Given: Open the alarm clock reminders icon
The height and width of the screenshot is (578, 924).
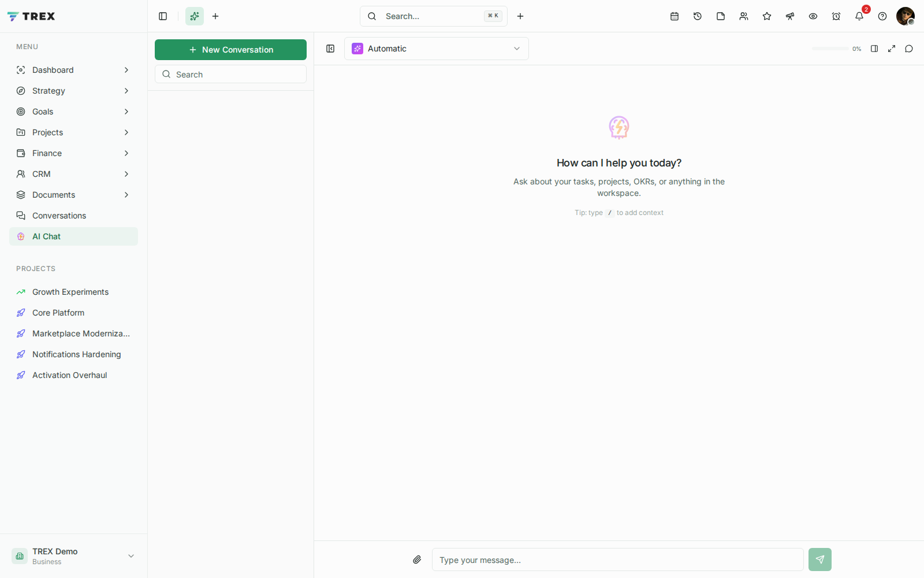Looking at the screenshot, I should (836, 16).
